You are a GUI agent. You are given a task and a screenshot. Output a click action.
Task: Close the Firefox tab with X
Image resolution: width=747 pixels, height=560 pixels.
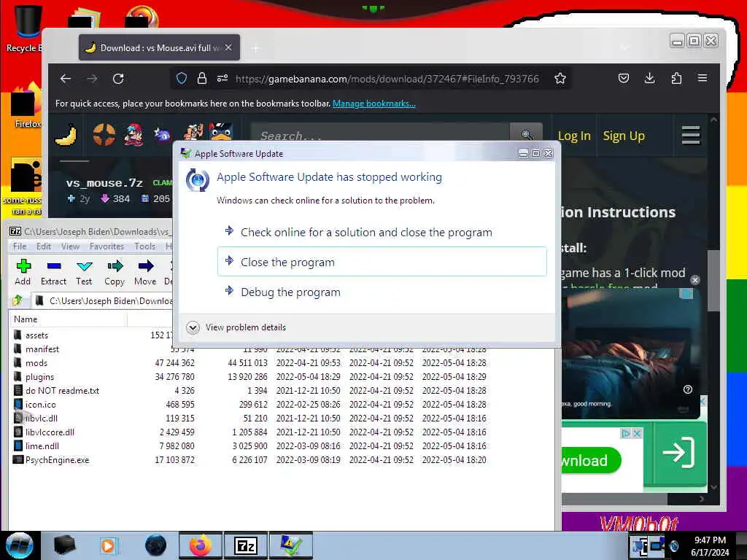pos(228,47)
